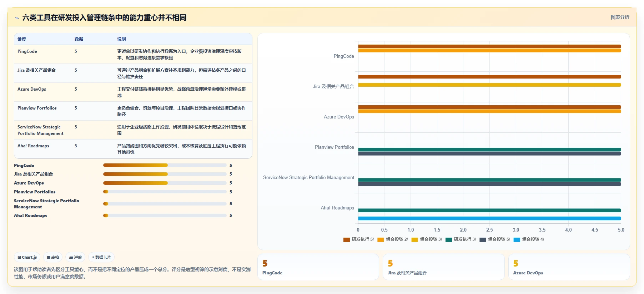Click the Aha! Roadmaps progress bar
644x294 pixels.
point(165,216)
